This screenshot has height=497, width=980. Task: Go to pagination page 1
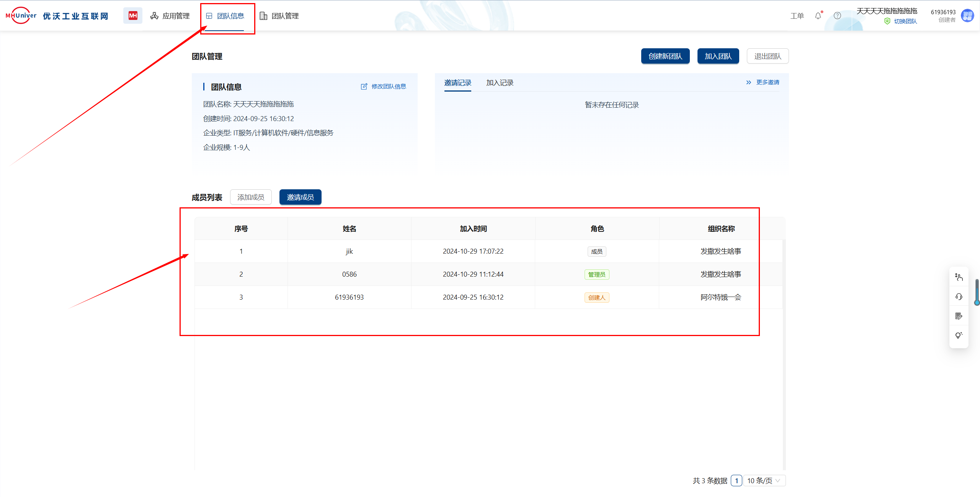[736, 481]
